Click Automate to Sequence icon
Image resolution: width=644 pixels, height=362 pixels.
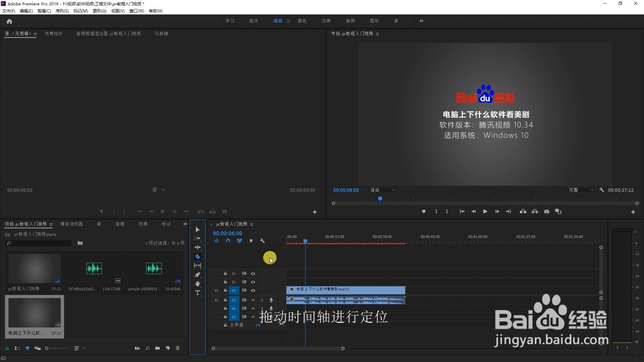(137, 348)
